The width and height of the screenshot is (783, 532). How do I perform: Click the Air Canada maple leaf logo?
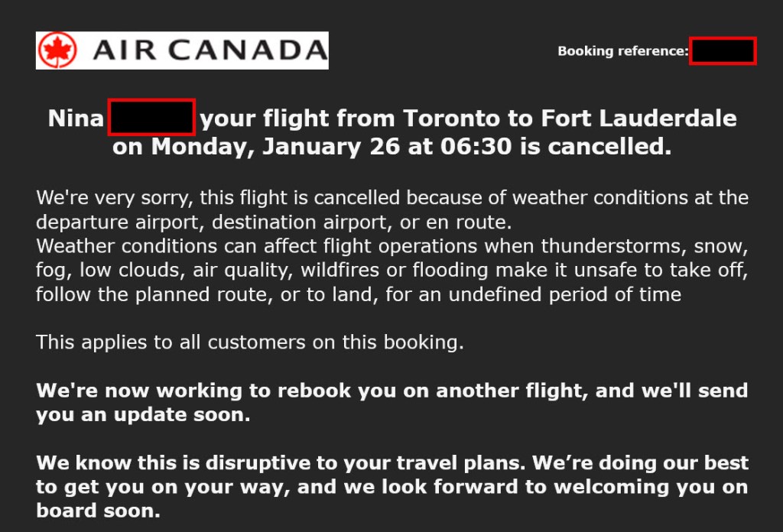coord(59,50)
